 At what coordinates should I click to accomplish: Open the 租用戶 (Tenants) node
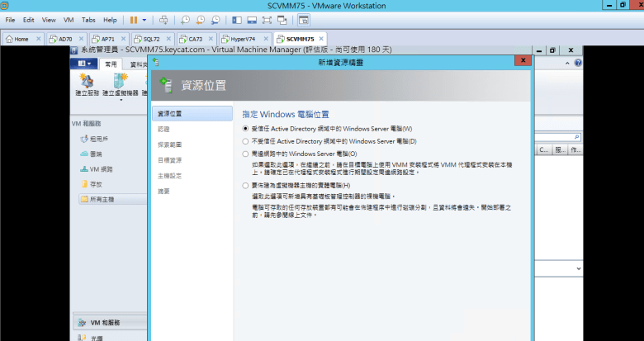(x=98, y=140)
